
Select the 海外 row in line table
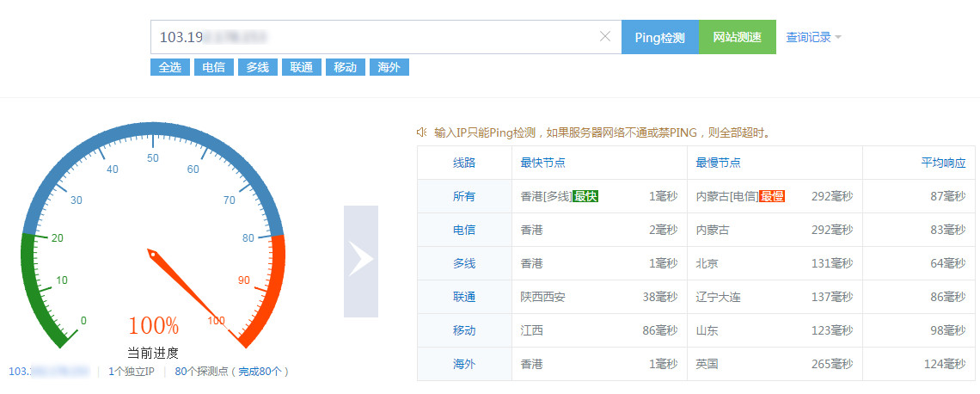point(464,364)
